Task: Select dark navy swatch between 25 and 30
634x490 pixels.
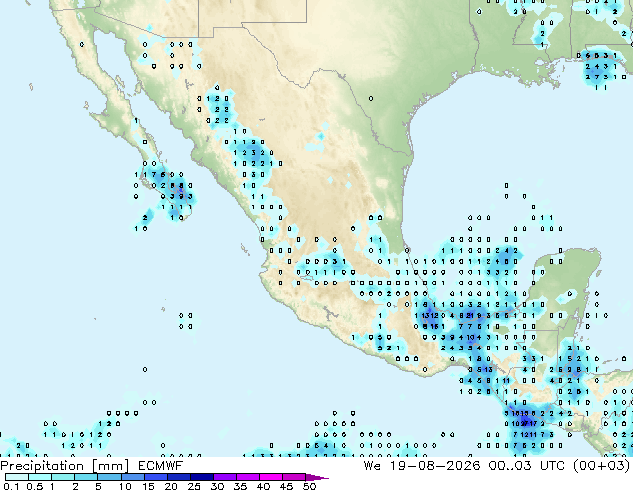Action: (x=201, y=477)
